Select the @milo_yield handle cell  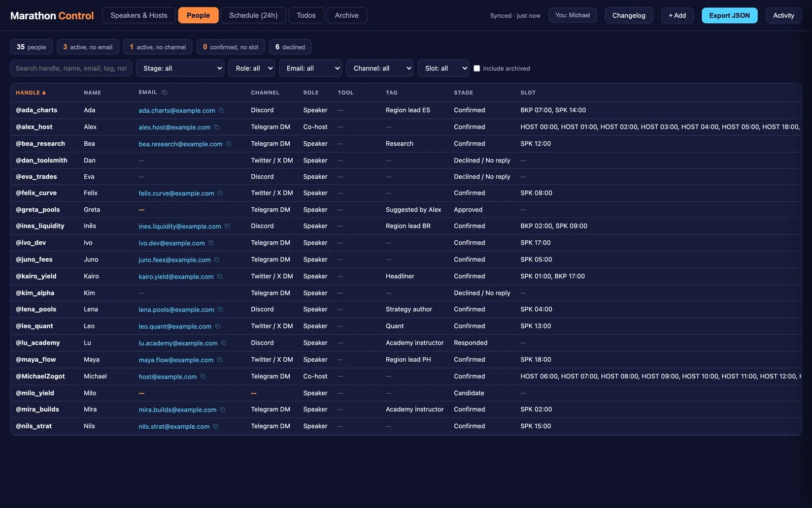click(35, 393)
